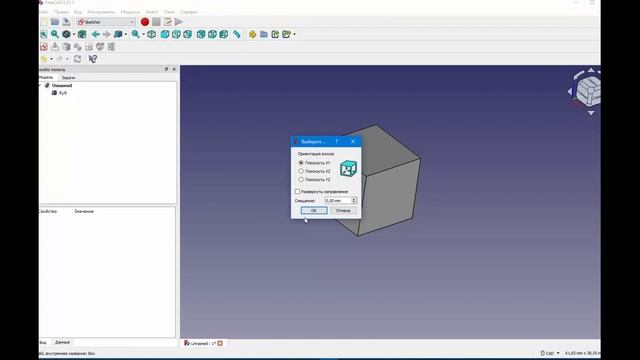Viewport: 640px width, 360px height.
Task: Open the Макросы menu
Action: [x=130, y=12]
